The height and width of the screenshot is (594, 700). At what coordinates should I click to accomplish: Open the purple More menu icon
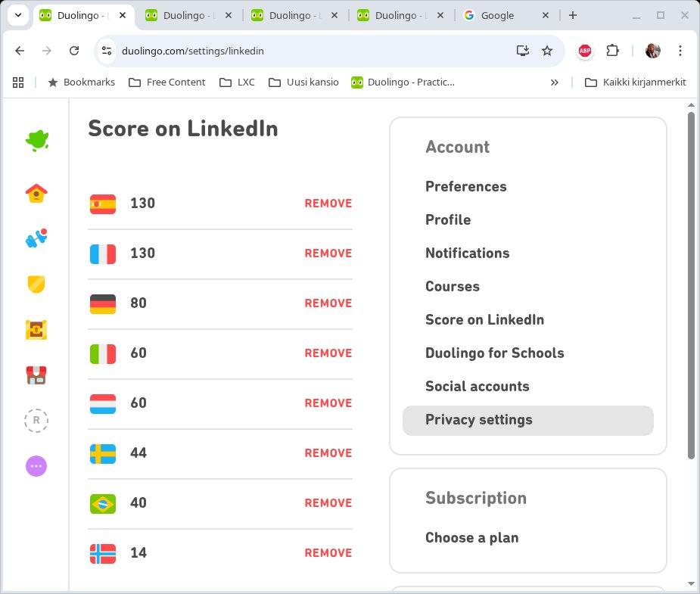click(x=36, y=466)
